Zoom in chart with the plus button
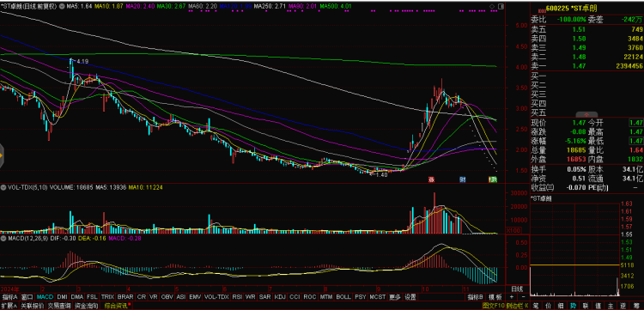 coord(512,297)
